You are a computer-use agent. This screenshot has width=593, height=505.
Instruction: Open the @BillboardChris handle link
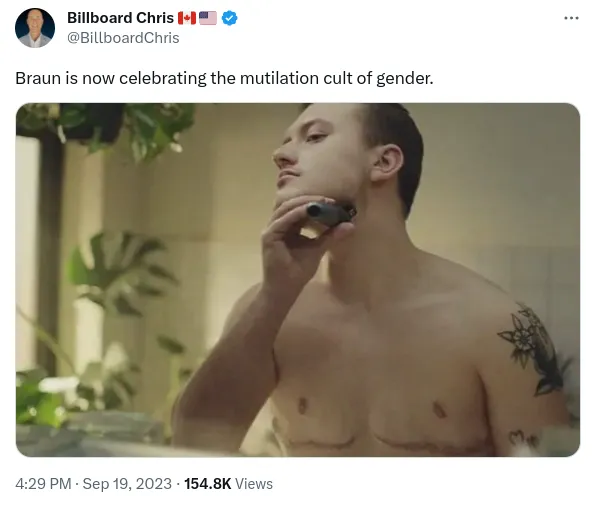click(123, 38)
